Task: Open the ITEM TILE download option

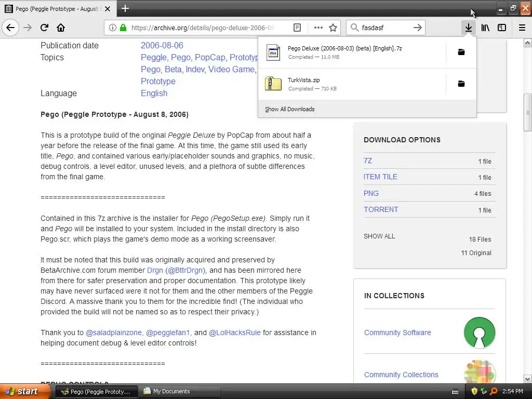Action: 380,177
